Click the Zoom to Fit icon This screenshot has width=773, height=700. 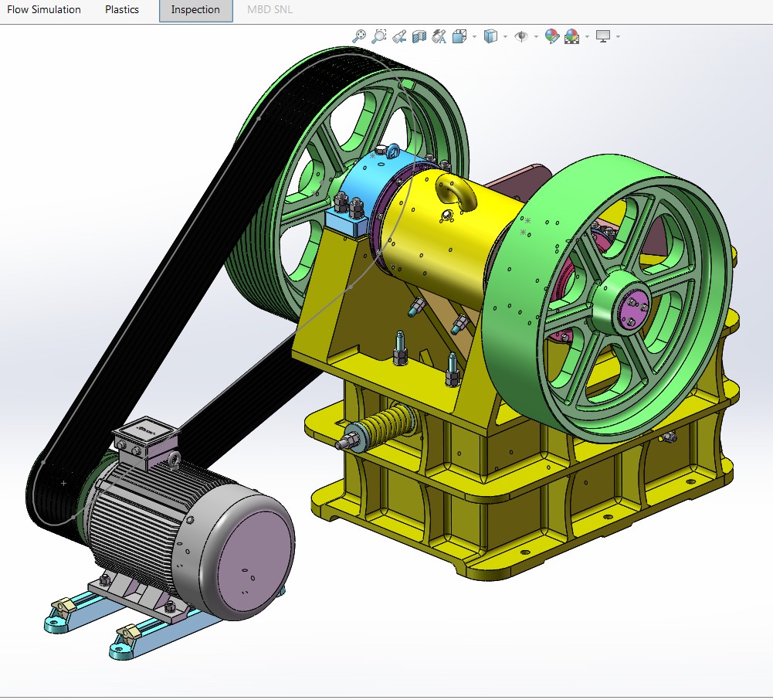pos(359,36)
